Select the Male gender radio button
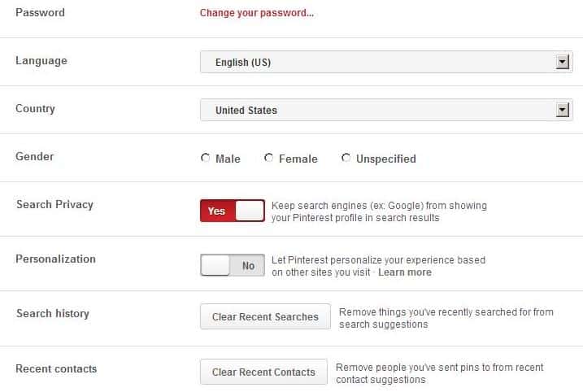The width and height of the screenshot is (583, 392). pos(206,159)
